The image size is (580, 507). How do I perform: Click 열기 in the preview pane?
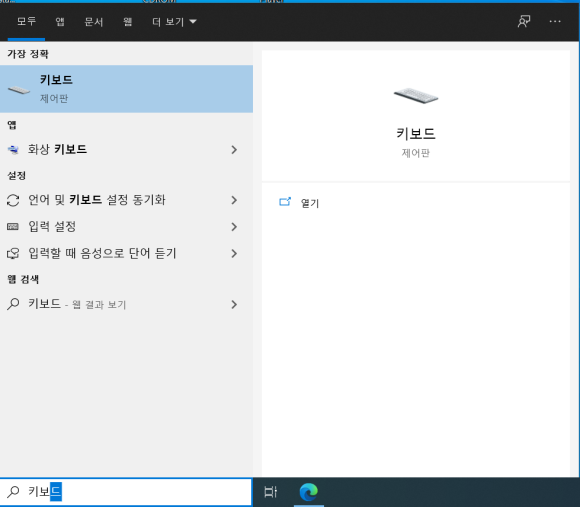coord(310,203)
